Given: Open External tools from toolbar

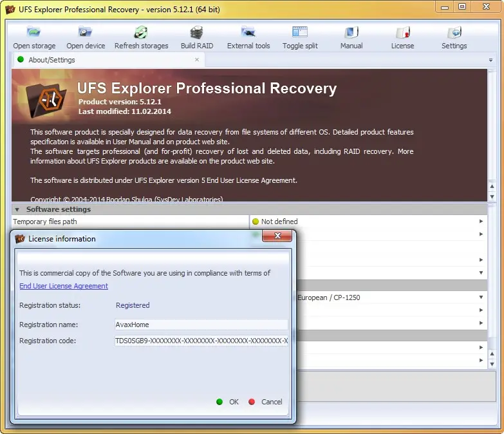Looking at the screenshot, I should click(x=248, y=32).
